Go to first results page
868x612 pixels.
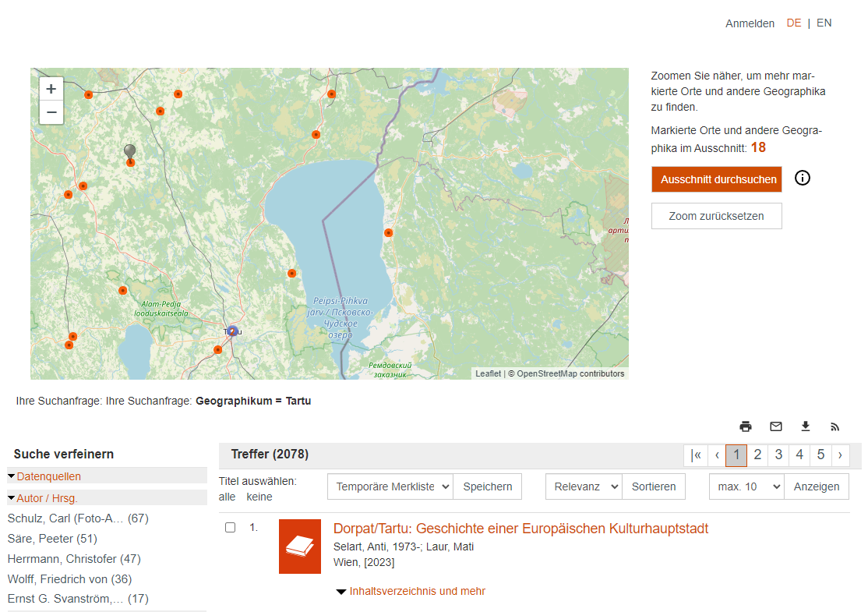pyautogui.click(x=696, y=455)
